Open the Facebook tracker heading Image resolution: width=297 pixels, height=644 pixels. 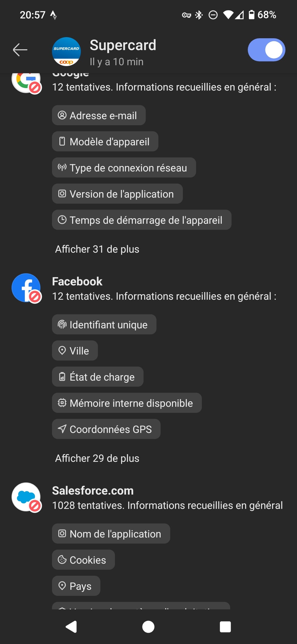point(77,282)
